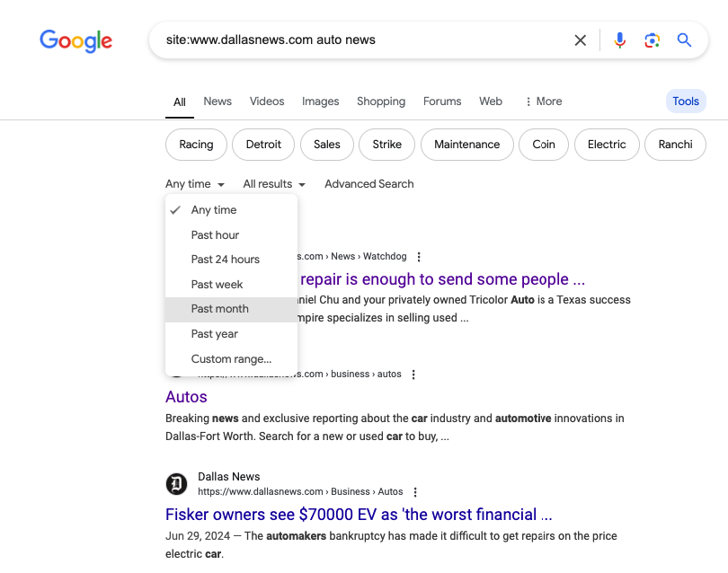Screen dimensions: 728x573
Task: Start voice search with microphone icon
Action: [619, 40]
